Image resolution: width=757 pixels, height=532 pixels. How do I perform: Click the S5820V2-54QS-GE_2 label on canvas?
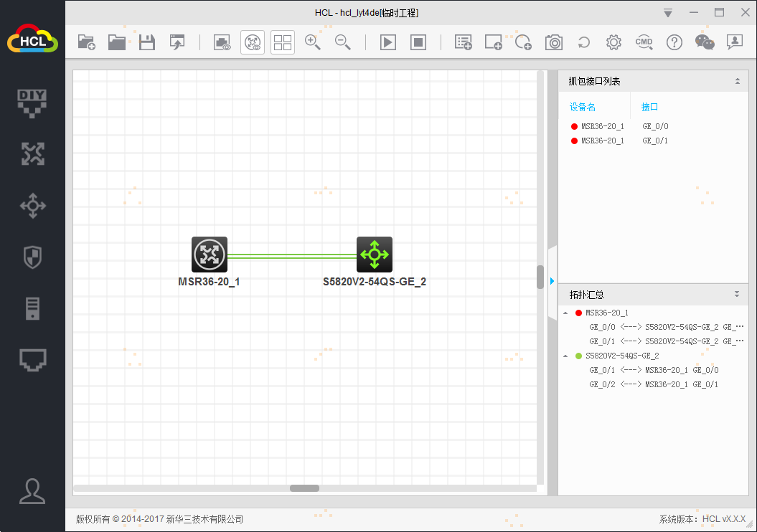coord(375,282)
